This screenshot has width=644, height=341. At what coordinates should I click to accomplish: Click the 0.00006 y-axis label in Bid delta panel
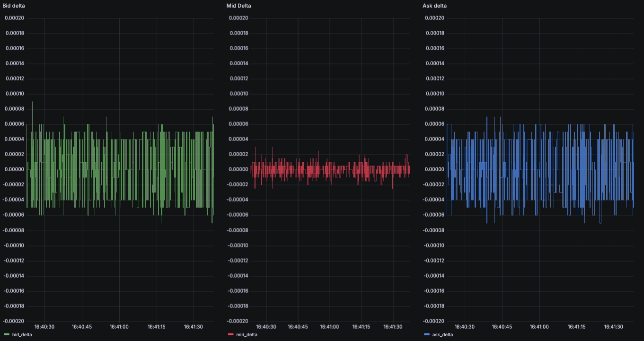[14, 124]
